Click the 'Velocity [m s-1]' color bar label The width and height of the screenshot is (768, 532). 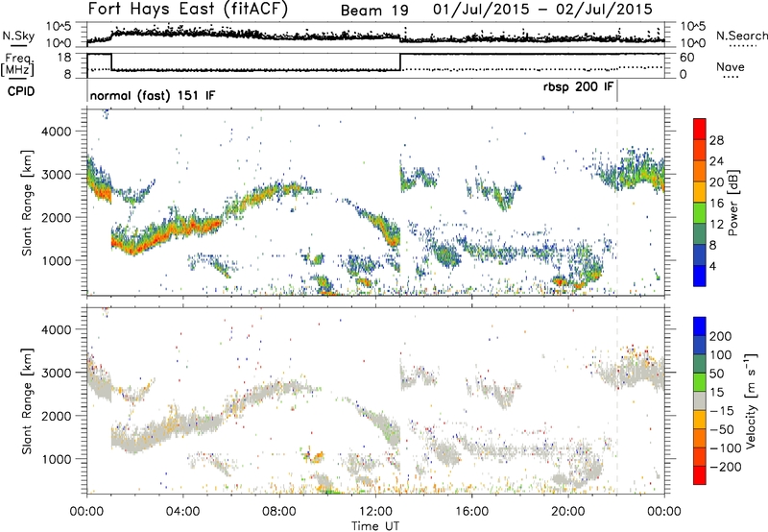coord(751,400)
